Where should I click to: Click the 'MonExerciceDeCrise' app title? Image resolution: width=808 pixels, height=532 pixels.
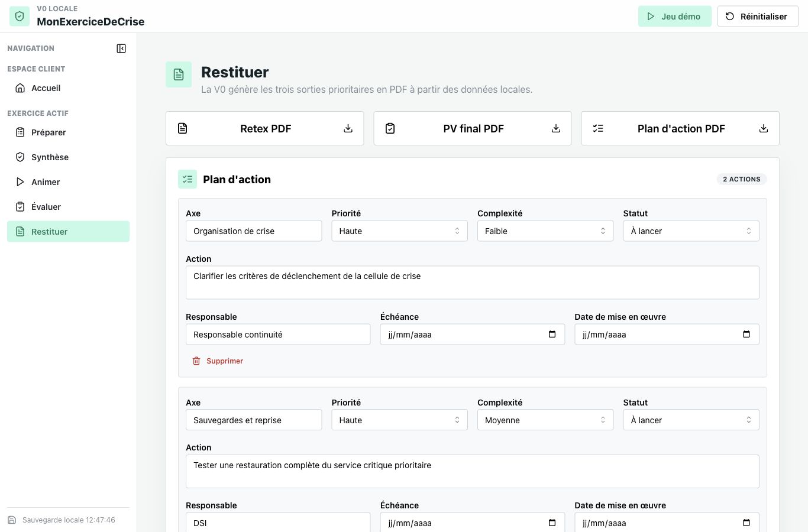click(x=91, y=22)
